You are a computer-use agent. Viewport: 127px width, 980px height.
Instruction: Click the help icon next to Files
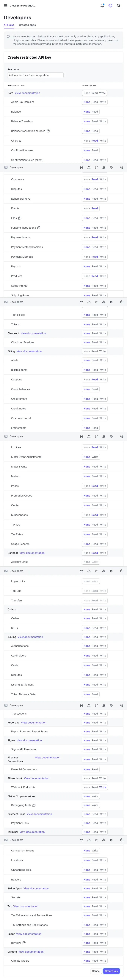click(x=20, y=218)
